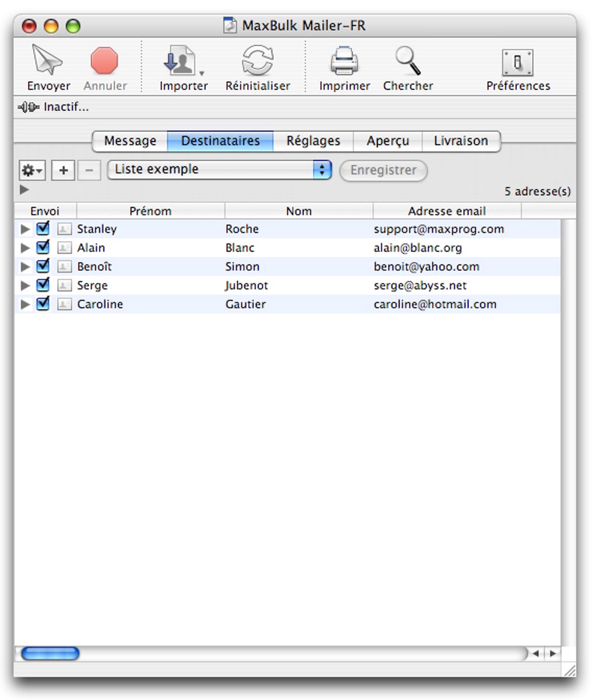Open Préférences switch icon

(x=517, y=62)
